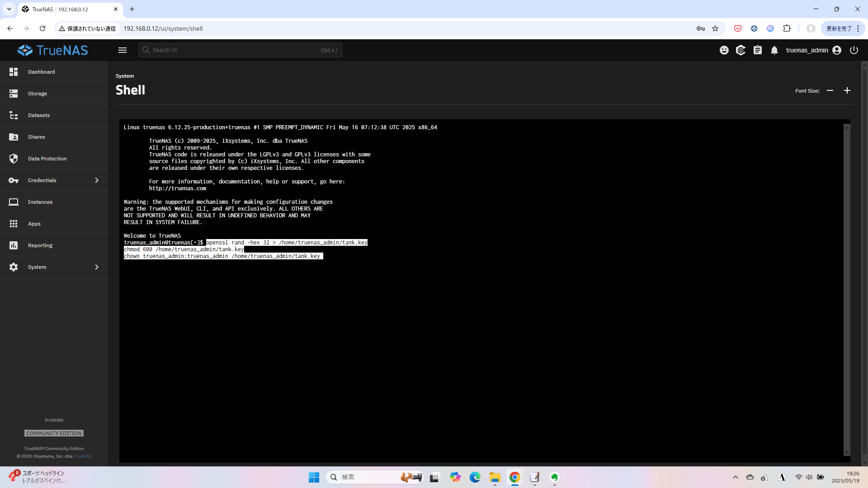Click the not-secure warning badge
This screenshot has width=868, height=488.
[x=87, y=28]
